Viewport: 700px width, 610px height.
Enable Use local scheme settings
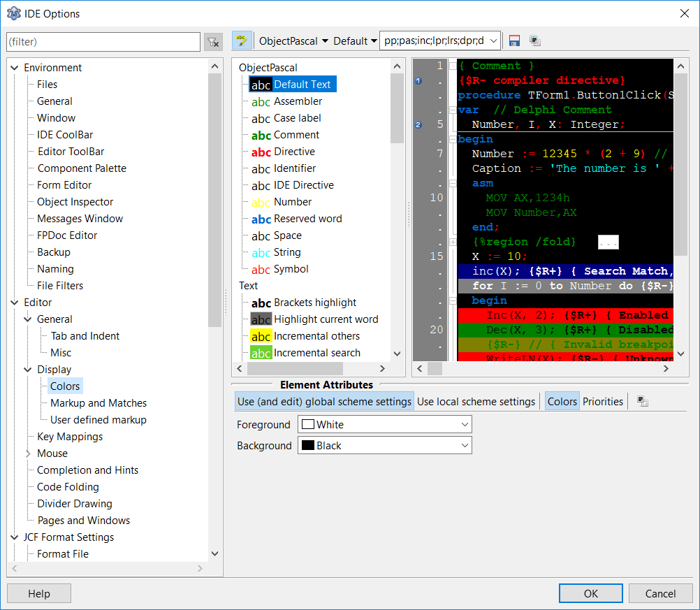(476, 401)
